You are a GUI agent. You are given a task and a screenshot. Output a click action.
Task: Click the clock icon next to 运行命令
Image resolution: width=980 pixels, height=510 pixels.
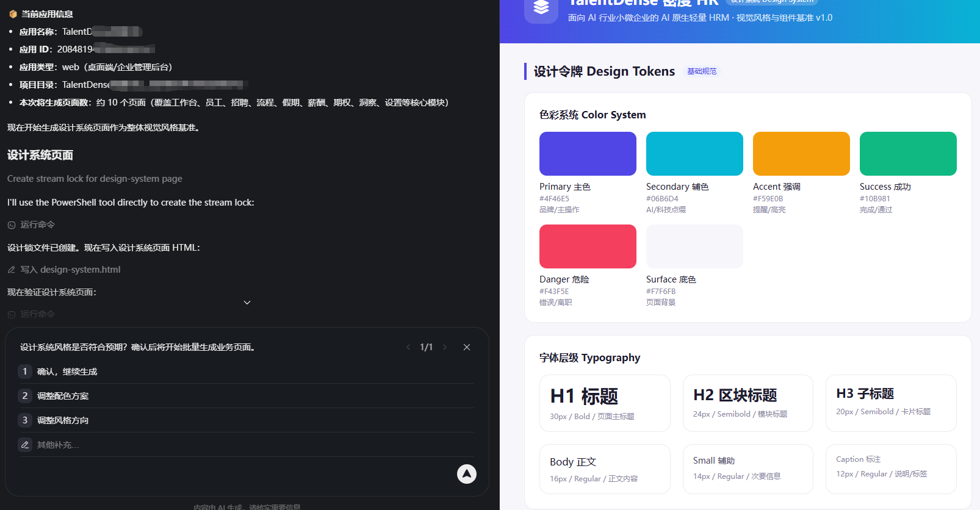pos(12,225)
